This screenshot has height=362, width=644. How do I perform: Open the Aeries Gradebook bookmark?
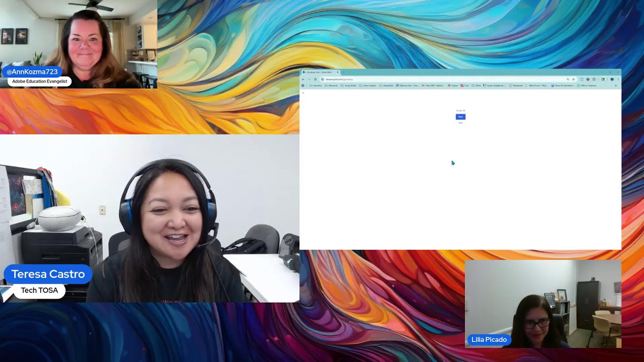pyautogui.click(x=494, y=85)
